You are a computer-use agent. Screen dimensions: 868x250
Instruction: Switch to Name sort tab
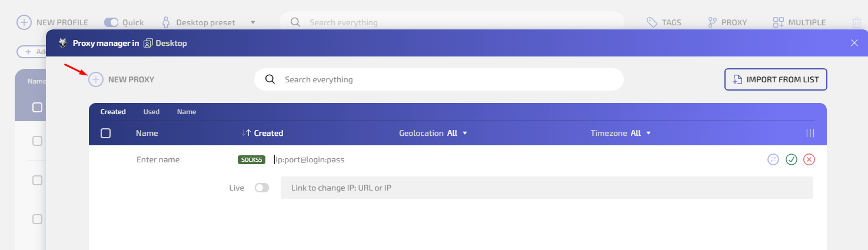(187, 112)
